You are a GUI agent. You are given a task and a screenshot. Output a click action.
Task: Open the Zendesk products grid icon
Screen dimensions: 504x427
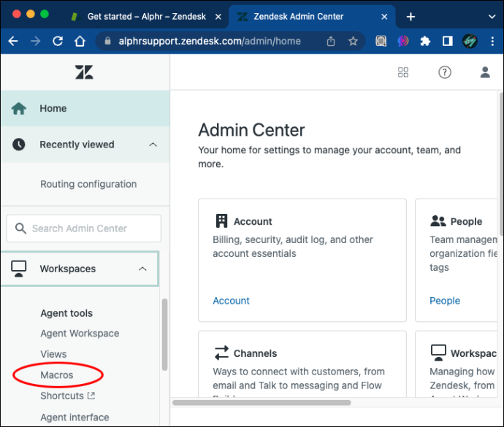click(402, 72)
